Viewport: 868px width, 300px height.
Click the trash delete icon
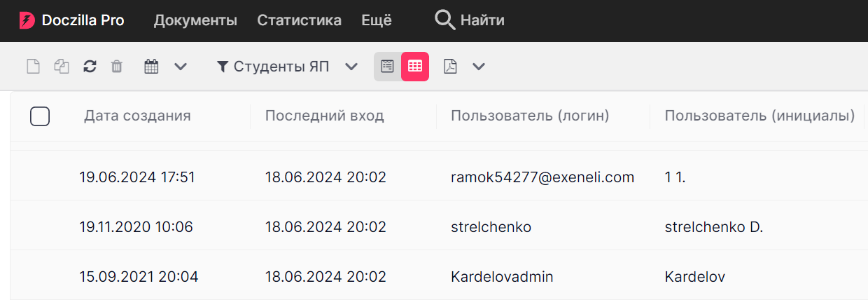117,67
